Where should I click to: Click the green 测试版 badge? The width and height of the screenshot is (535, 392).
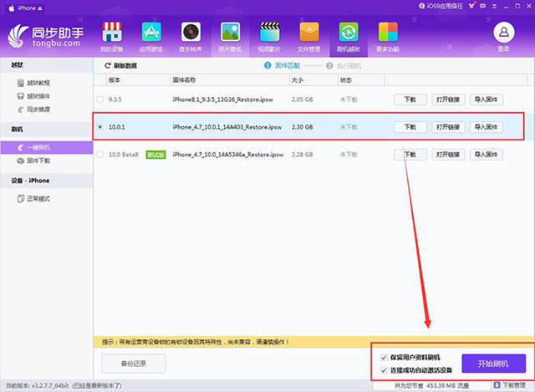coord(155,155)
